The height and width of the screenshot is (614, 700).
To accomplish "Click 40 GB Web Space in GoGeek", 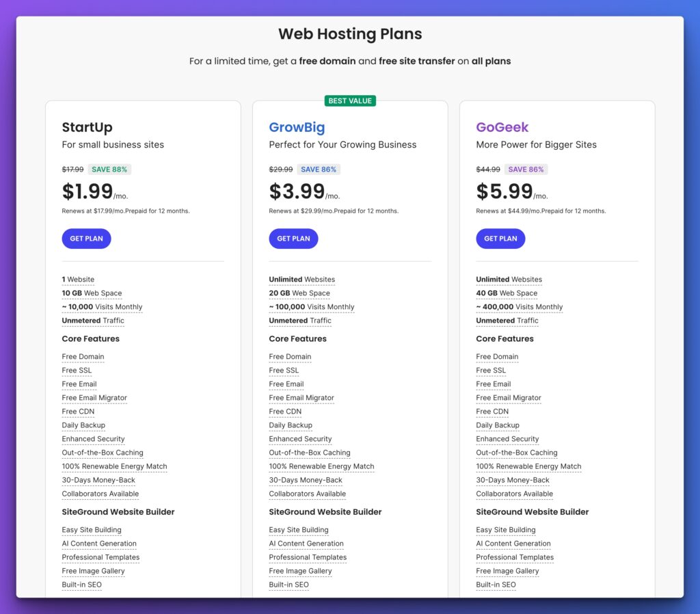I will (507, 293).
